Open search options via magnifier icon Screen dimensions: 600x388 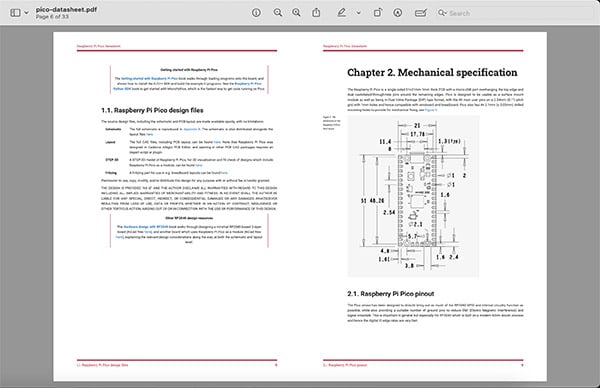pyautogui.click(x=442, y=13)
